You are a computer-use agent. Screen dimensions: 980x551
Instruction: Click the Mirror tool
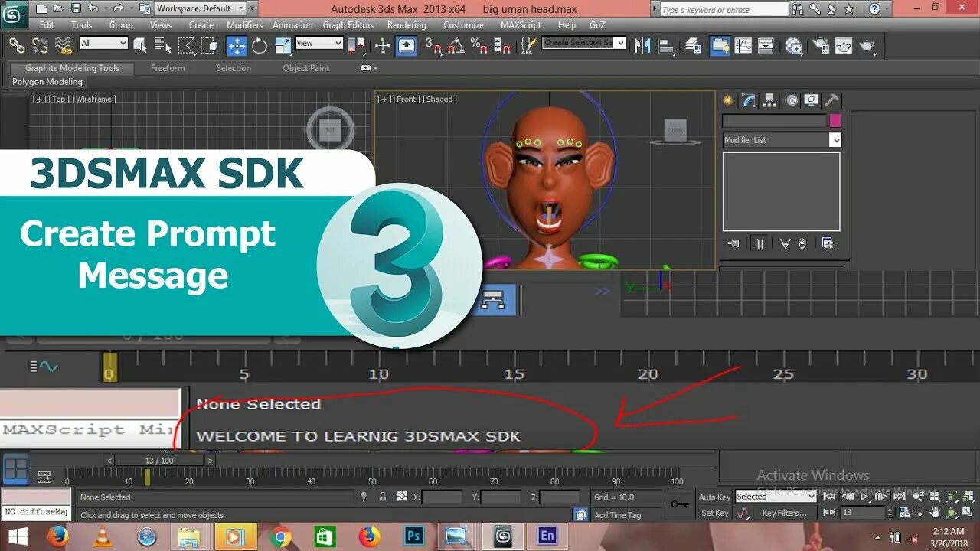click(642, 46)
